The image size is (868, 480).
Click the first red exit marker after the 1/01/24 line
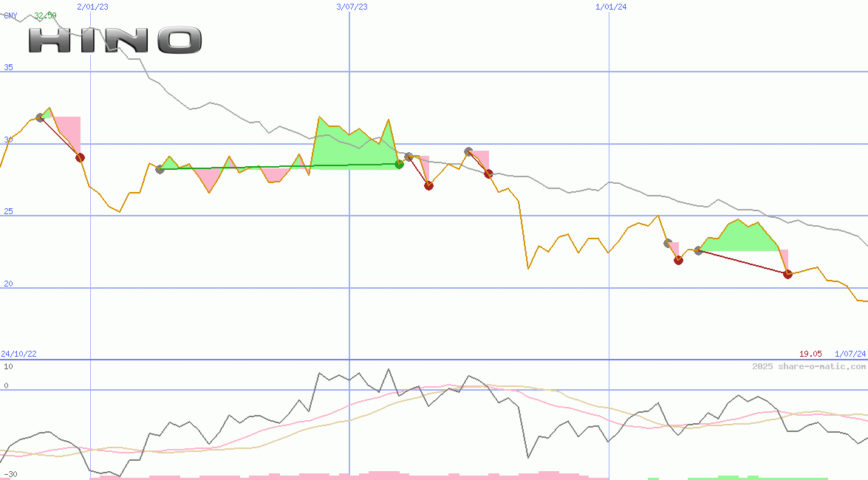(x=678, y=260)
